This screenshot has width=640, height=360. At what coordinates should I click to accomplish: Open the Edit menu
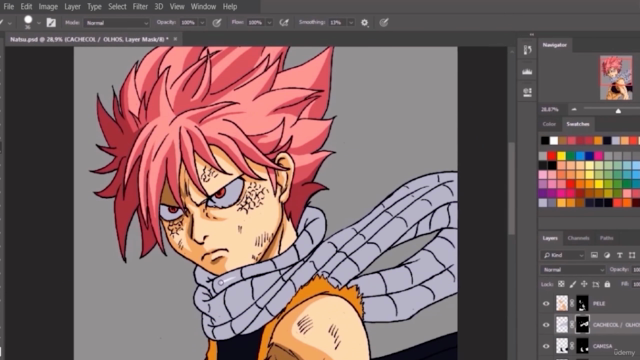pyautogui.click(x=26, y=7)
